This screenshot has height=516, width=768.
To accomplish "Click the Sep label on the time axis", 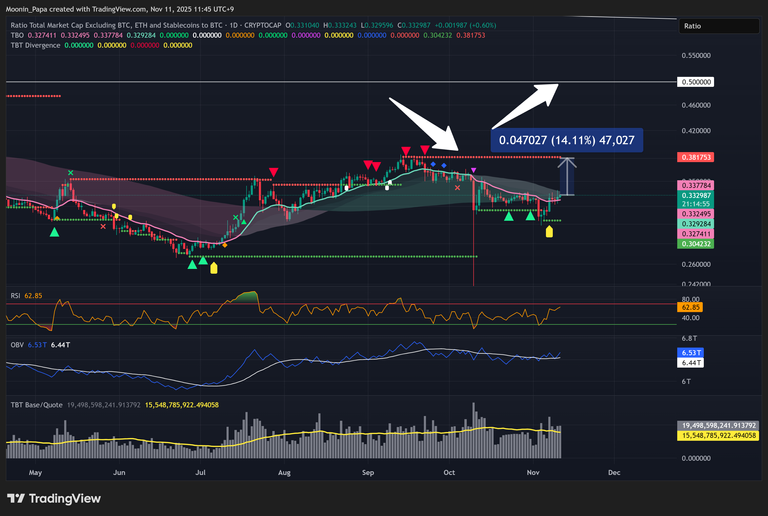I will click(367, 470).
